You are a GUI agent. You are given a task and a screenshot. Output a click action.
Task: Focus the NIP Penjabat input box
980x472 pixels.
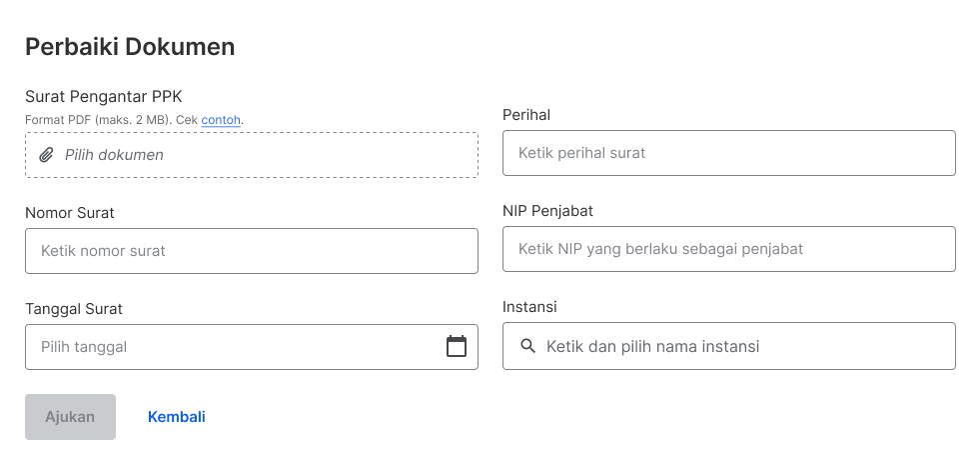coord(728,249)
